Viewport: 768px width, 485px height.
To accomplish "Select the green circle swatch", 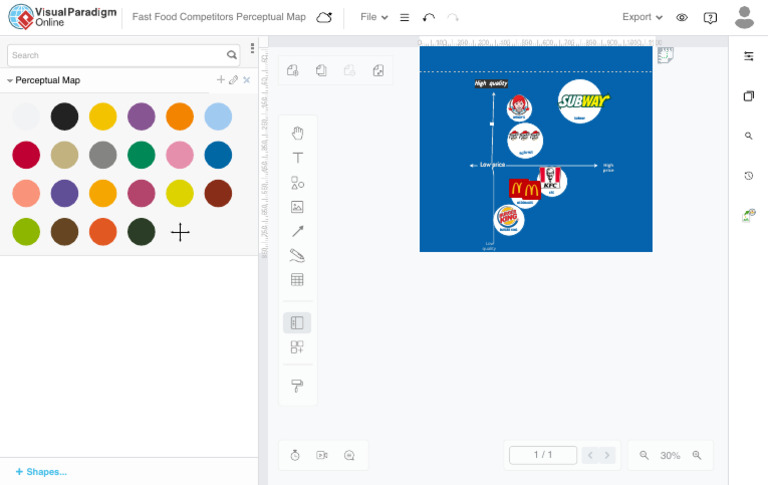I will 141,155.
